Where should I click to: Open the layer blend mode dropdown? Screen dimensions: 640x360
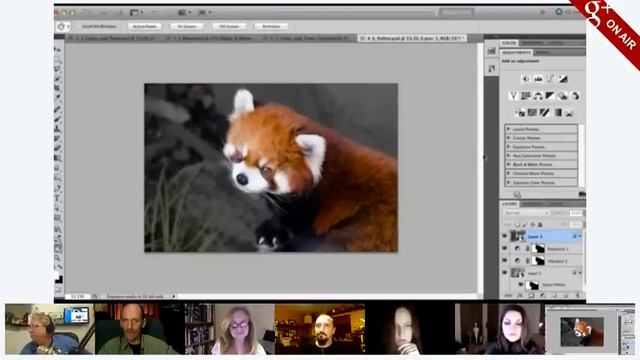pos(526,213)
